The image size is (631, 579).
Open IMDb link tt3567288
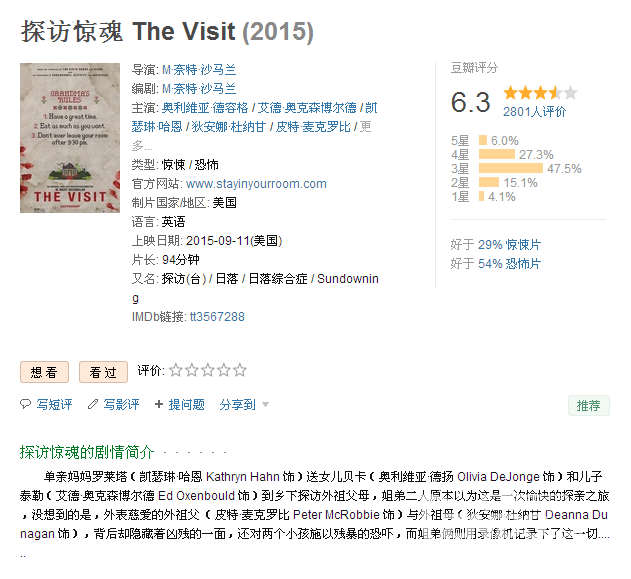coord(217,317)
